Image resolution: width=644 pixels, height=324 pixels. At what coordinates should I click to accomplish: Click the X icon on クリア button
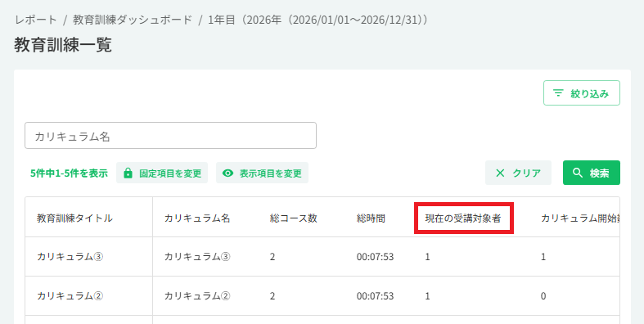click(500, 173)
